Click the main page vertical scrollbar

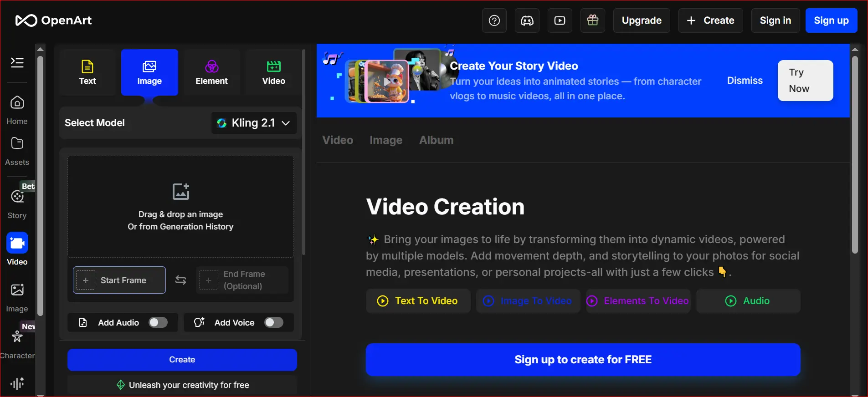855,155
